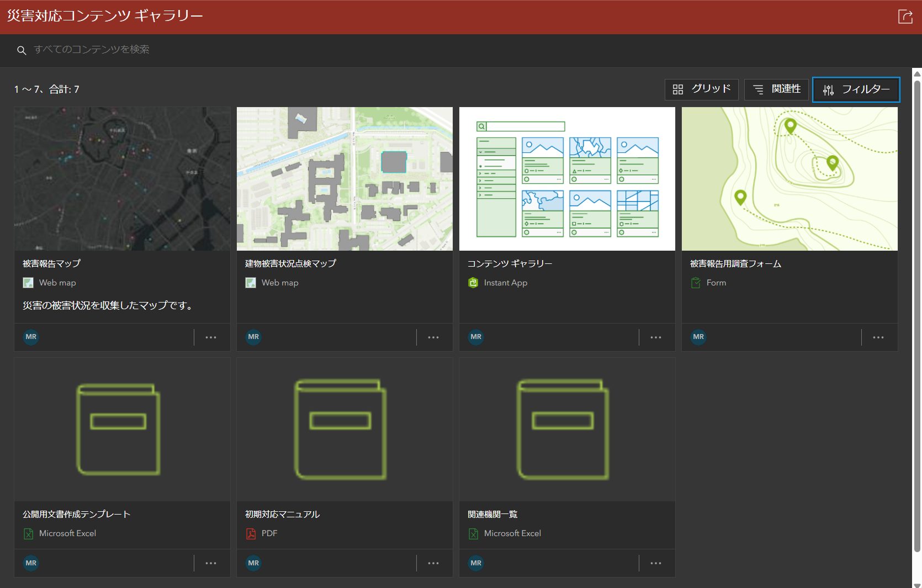Open the グリッド layout dropdown
This screenshot has width=922, height=588.
click(702, 89)
